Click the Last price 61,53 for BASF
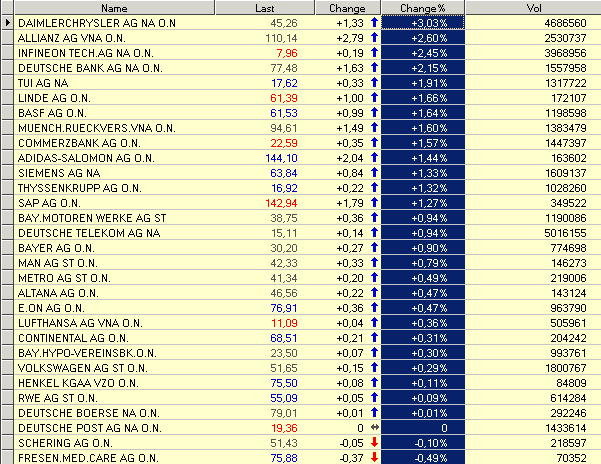601x464 pixels. [284, 113]
